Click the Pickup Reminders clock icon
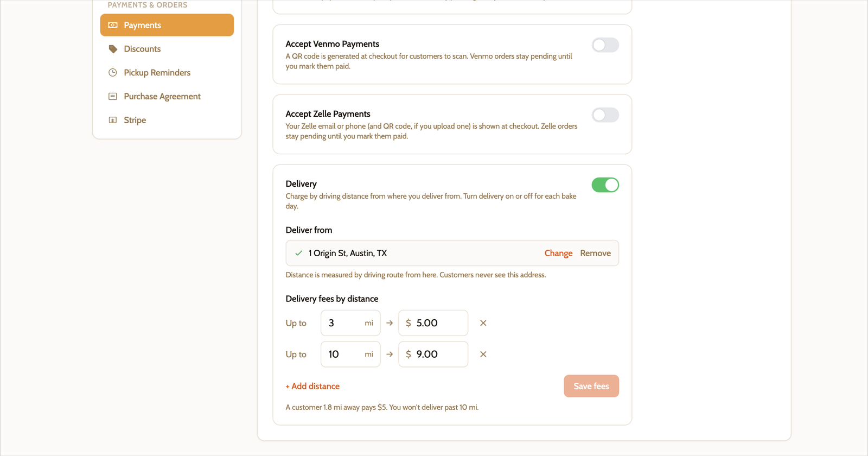This screenshot has height=456, width=868. click(113, 73)
